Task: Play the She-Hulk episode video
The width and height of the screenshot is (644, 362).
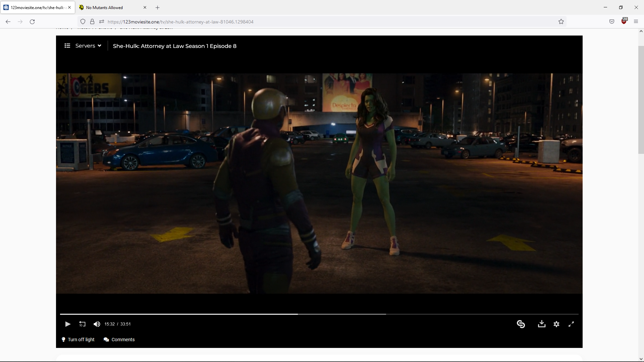Action: pyautogui.click(x=68, y=324)
